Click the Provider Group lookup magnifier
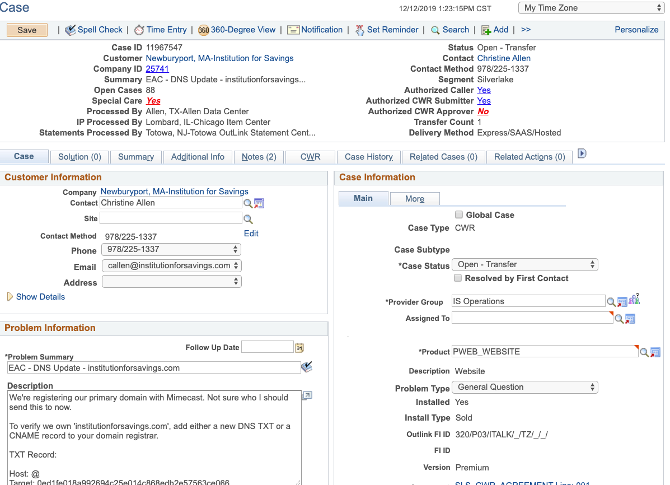The image size is (670, 485). (611, 301)
